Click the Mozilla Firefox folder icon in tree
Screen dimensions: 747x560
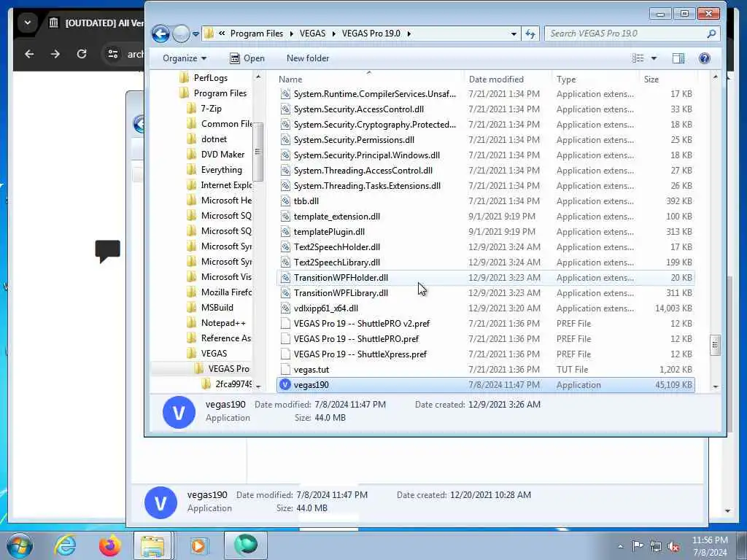click(x=192, y=292)
